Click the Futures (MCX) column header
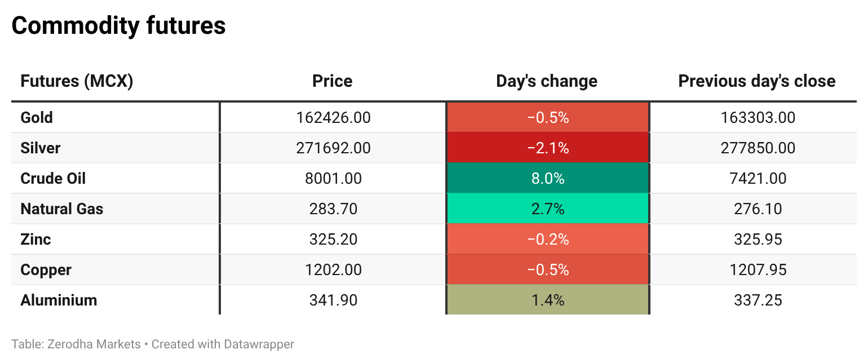Screen dimensions: 868x363 coord(77,81)
